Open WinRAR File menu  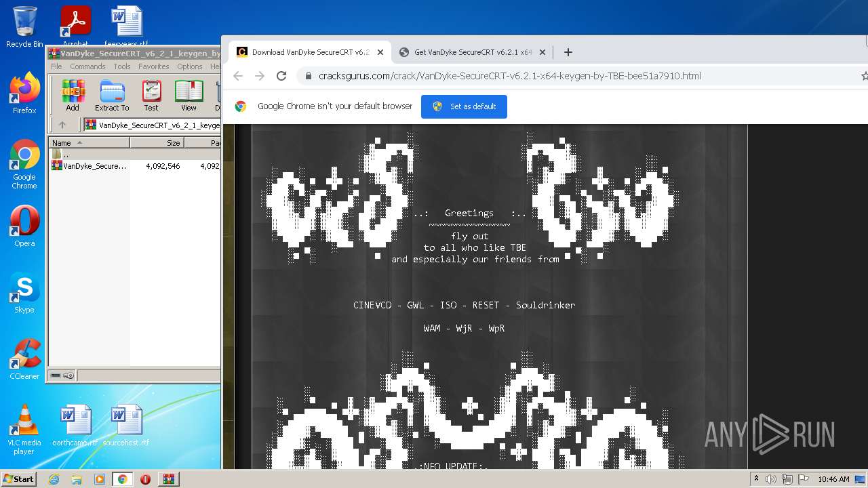(x=56, y=66)
